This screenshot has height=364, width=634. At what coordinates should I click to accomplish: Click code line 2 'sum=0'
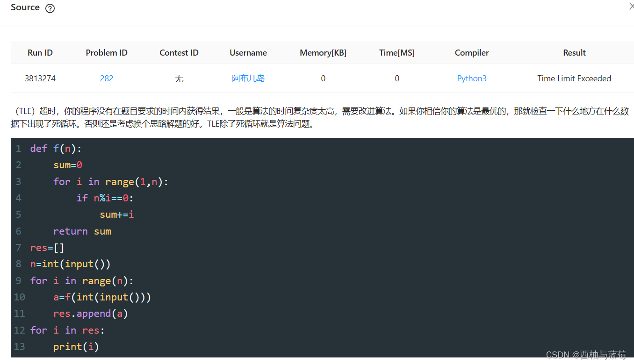point(68,165)
